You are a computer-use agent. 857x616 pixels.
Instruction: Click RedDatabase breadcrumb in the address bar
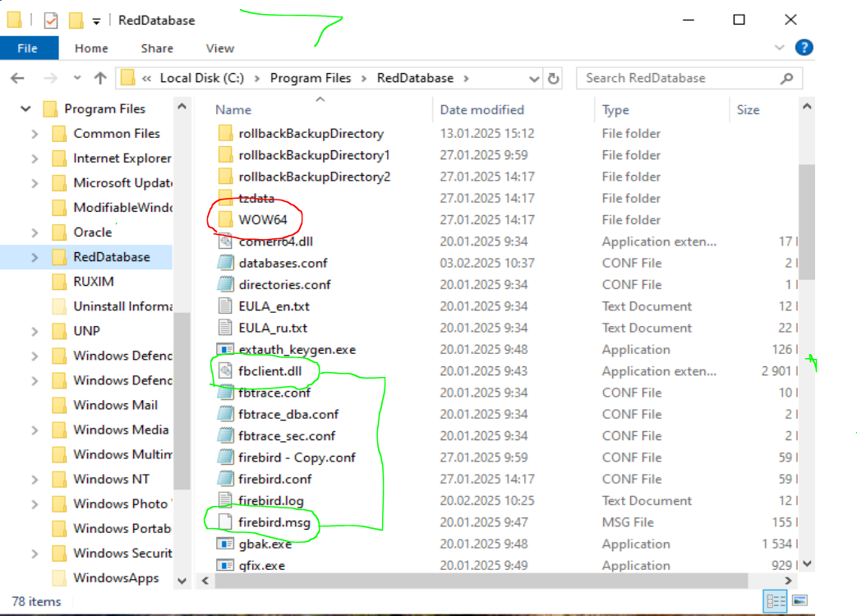coord(415,78)
